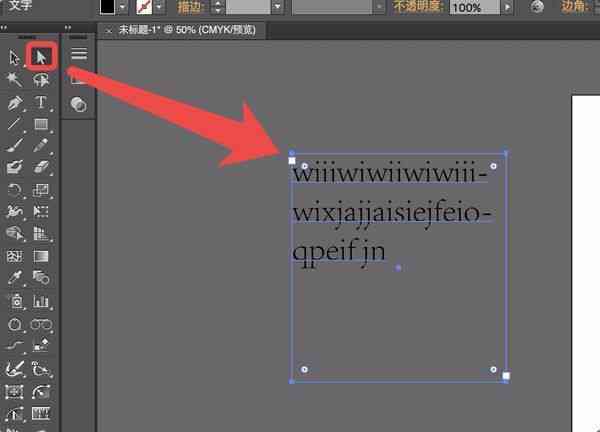Select the Scale tool
Image resolution: width=600 pixels, height=432 pixels.
pyautogui.click(x=41, y=190)
